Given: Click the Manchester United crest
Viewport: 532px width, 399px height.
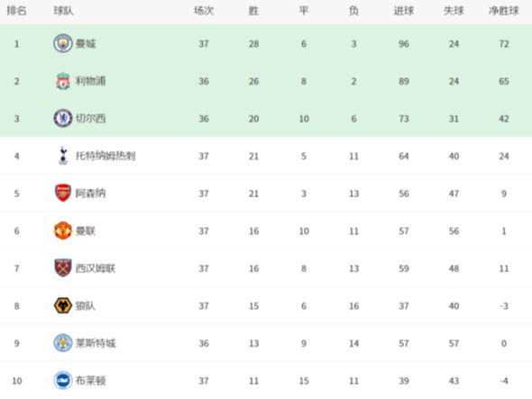Looking at the screenshot, I should click(x=63, y=231).
